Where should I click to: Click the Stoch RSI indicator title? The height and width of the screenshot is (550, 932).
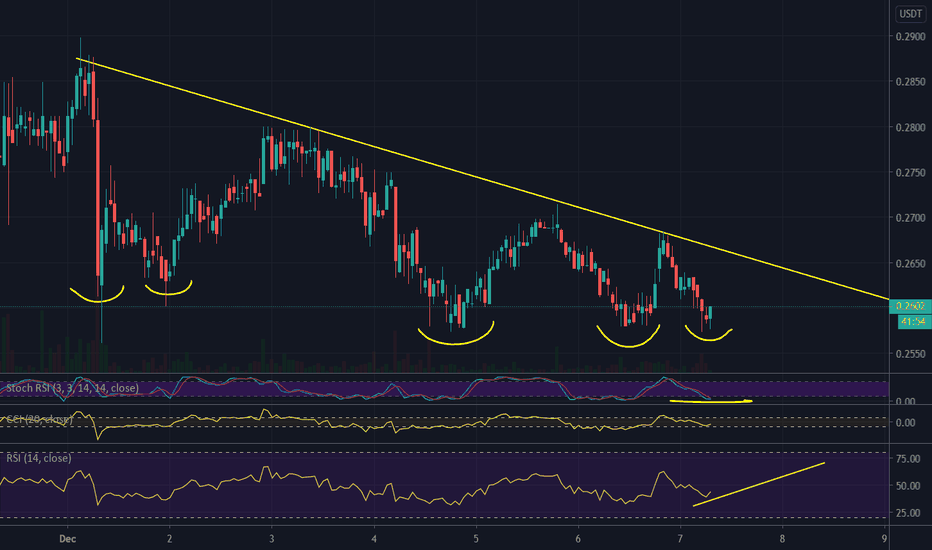click(72, 388)
